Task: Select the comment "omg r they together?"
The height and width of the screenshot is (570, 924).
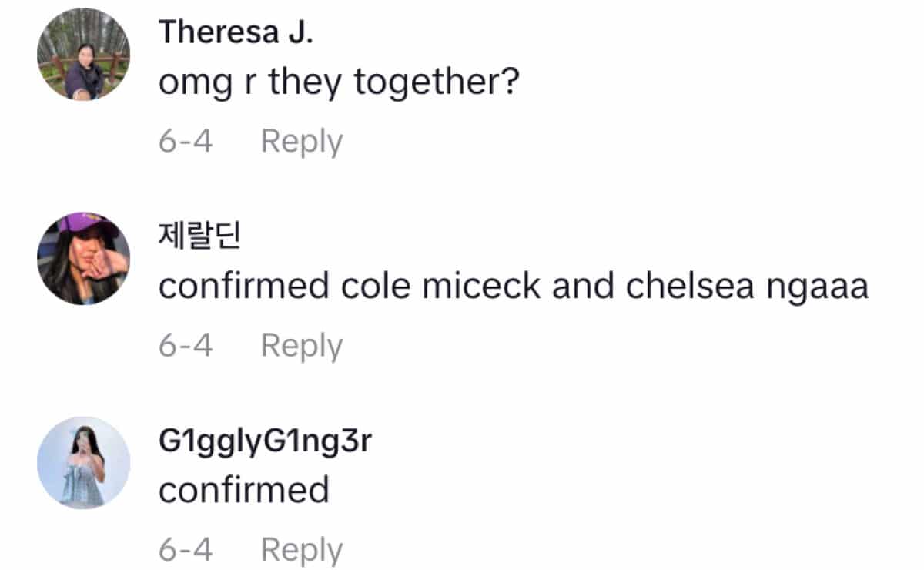Action: coord(339,83)
